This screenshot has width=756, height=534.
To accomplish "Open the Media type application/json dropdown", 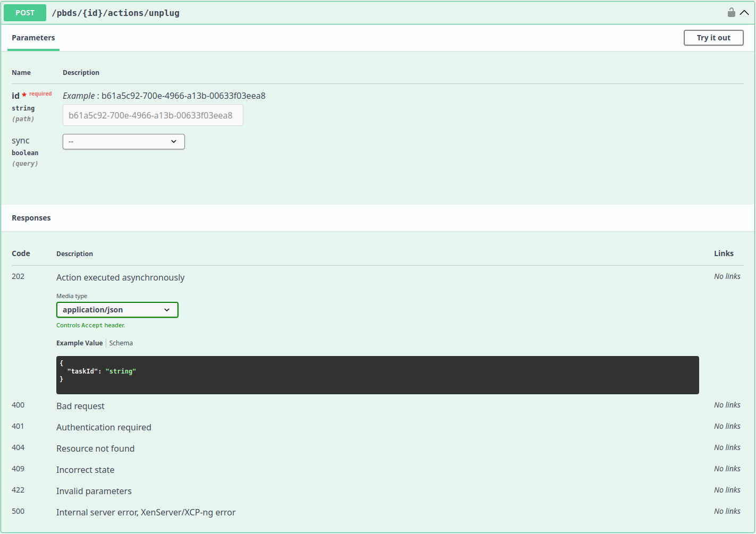I will click(117, 310).
